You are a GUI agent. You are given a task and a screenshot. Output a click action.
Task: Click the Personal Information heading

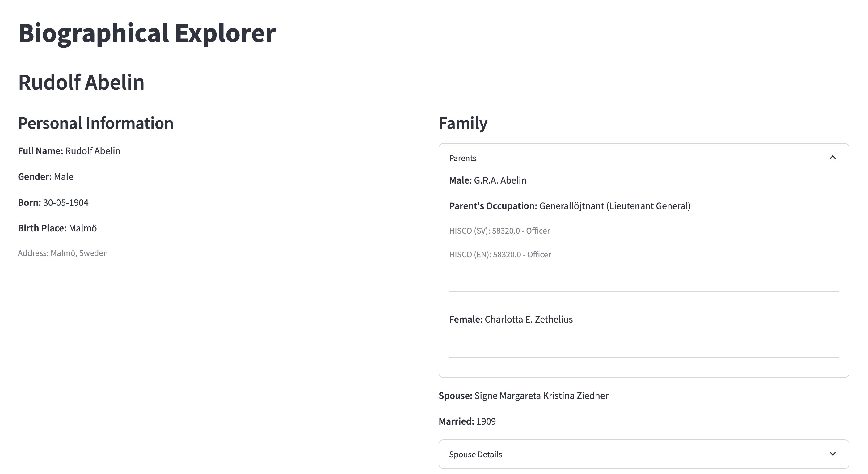click(x=96, y=123)
